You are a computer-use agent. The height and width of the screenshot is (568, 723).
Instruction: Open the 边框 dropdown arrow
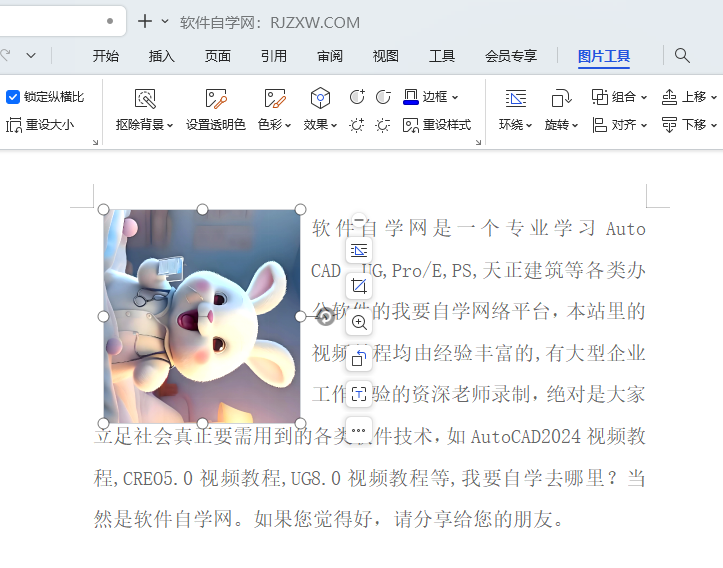(455, 97)
